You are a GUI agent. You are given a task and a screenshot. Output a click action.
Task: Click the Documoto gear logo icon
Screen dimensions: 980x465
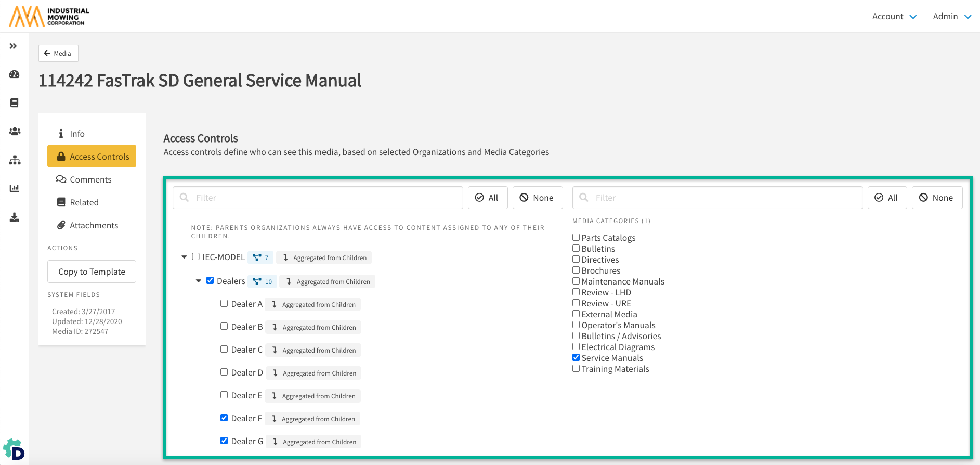pyautogui.click(x=14, y=450)
